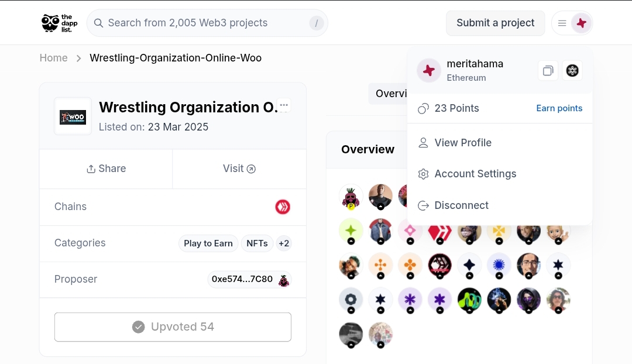Image resolution: width=632 pixels, height=364 pixels.
Task: Click the Share button
Action: [106, 169]
